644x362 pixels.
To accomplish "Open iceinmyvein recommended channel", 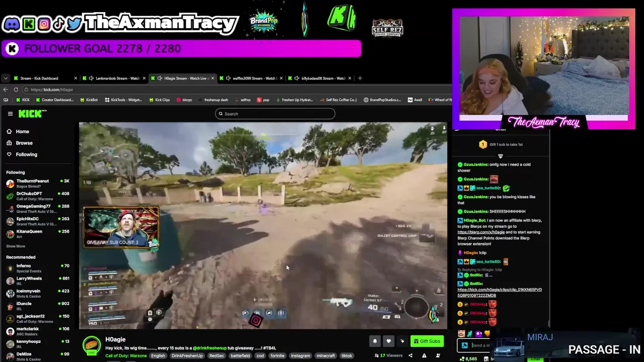I will pos(38,294).
